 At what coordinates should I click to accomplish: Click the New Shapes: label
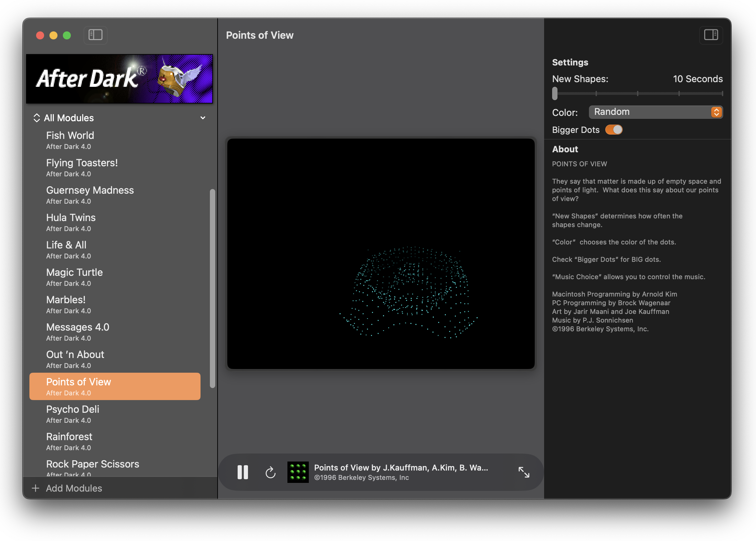(x=580, y=79)
